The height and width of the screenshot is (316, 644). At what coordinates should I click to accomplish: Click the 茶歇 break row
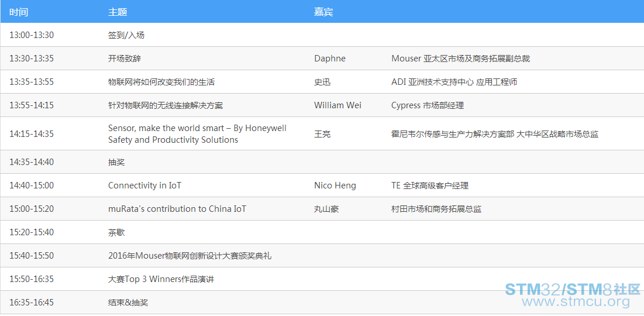click(x=322, y=232)
